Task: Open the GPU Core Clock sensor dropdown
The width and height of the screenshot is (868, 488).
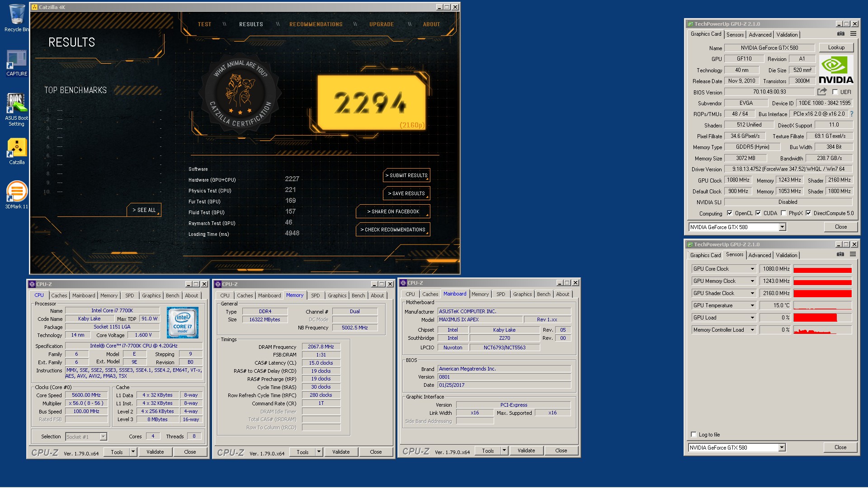Action: click(x=752, y=269)
